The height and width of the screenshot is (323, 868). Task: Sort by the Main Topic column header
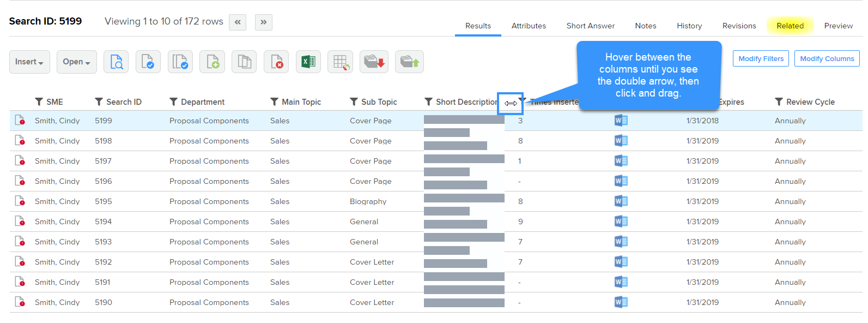coord(301,102)
